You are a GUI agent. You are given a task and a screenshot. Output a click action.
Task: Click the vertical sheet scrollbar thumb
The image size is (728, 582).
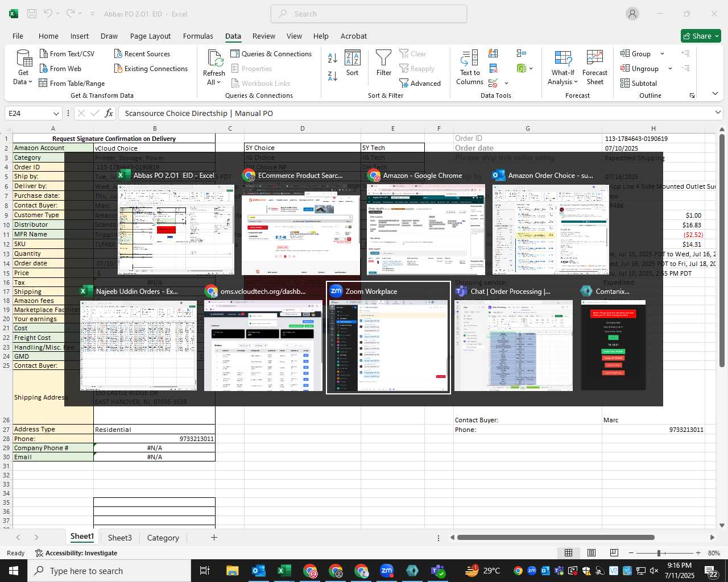722,250
